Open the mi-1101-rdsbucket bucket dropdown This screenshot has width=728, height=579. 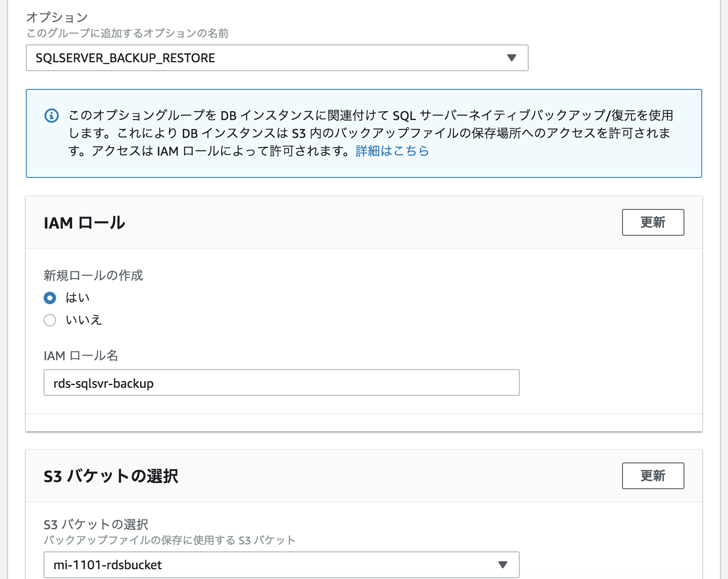click(x=280, y=565)
